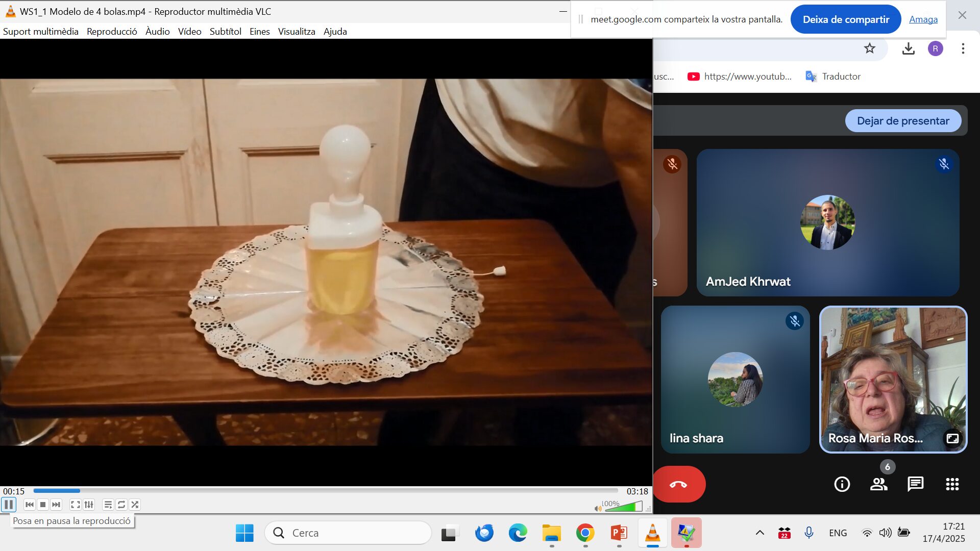The width and height of the screenshot is (980, 551).
Task: Open the Àudio menu
Action: tap(157, 32)
